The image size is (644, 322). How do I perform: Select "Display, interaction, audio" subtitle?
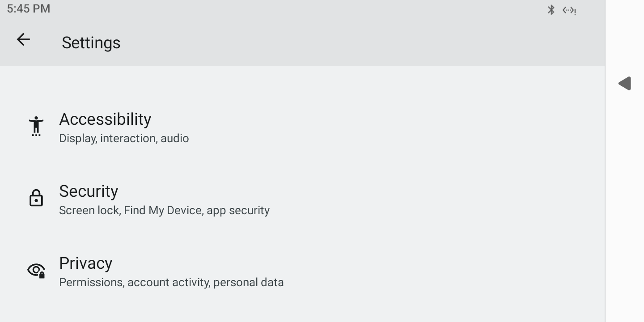(124, 138)
